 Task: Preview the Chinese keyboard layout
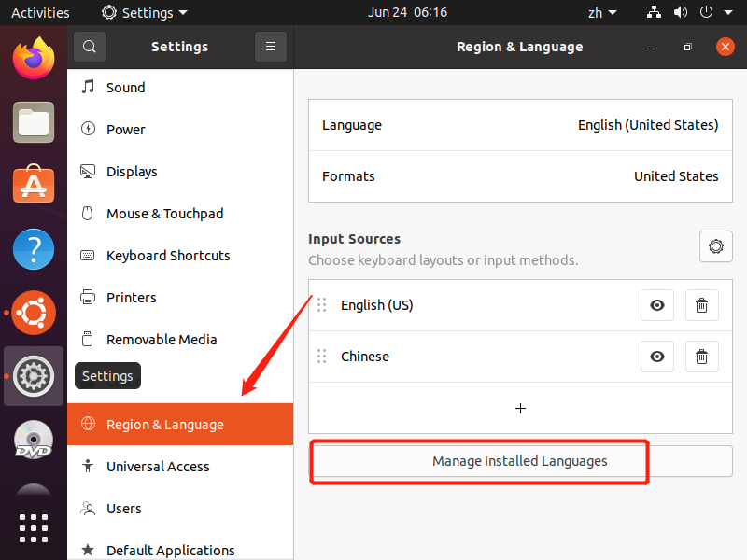click(x=657, y=357)
